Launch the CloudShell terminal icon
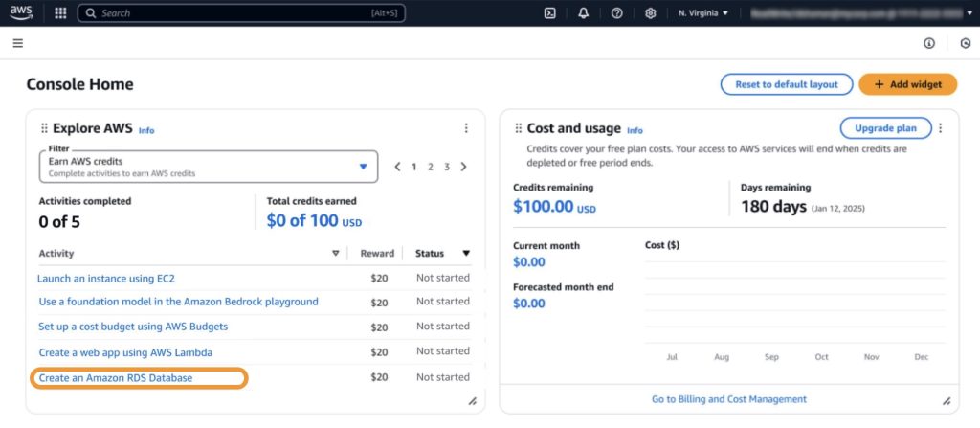 click(550, 13)
